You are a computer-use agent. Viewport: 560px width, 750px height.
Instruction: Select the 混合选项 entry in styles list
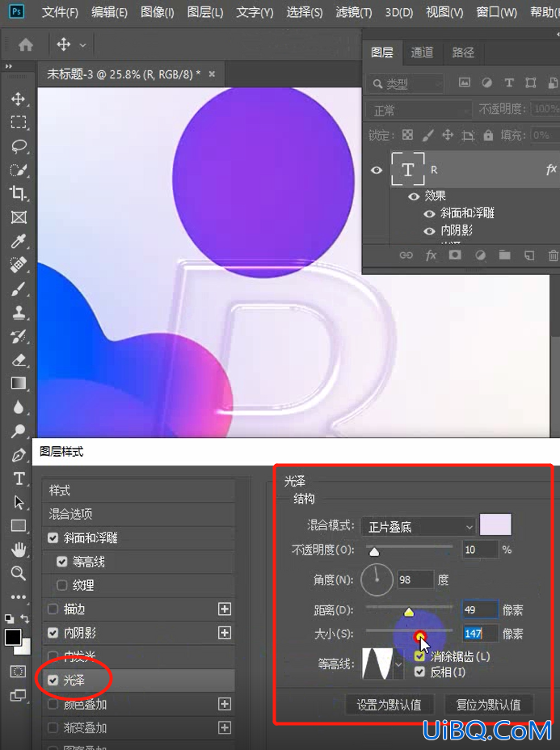tap(139, 514)
